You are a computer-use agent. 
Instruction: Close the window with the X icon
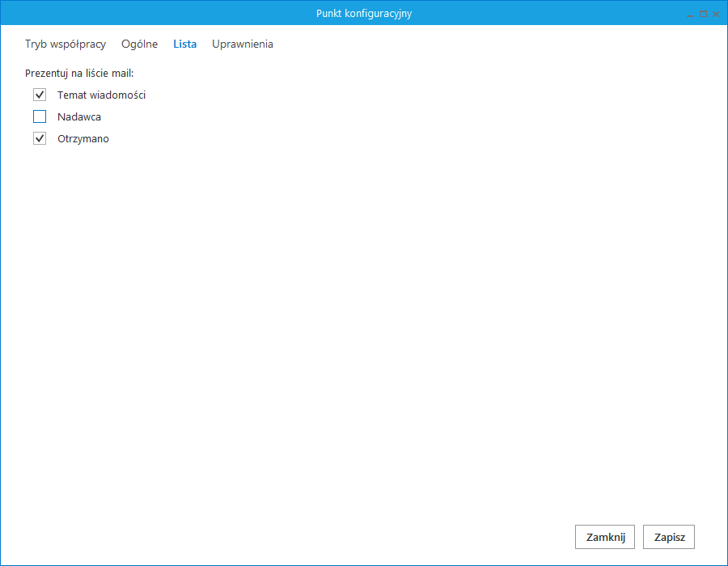[x=716, y=14]
